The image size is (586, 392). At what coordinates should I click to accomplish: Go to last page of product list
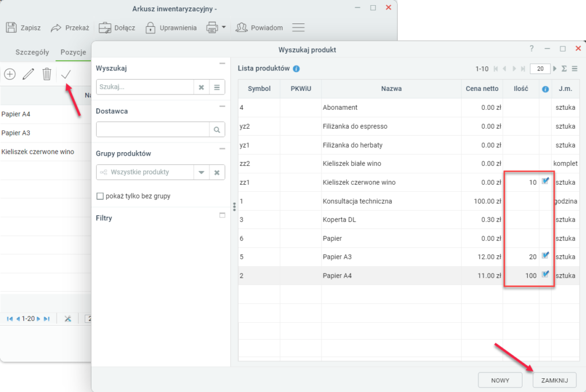523,69
